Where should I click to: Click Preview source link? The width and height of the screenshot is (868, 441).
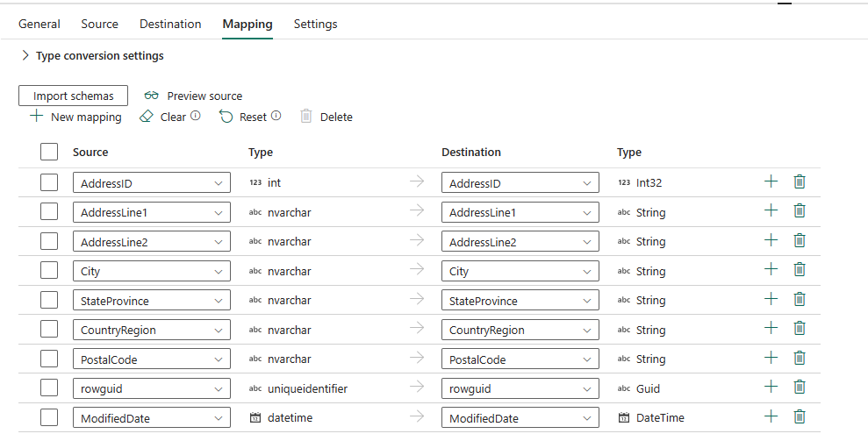[x=194, y=96]
